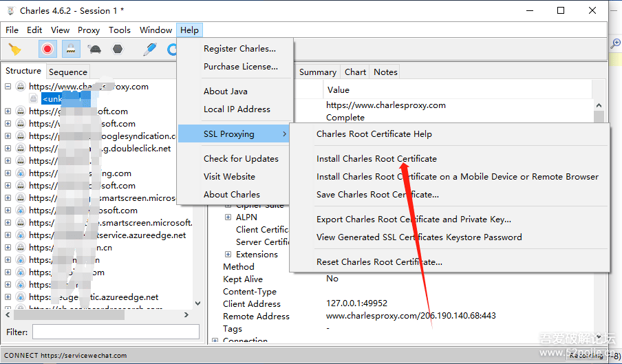Click into the Filter input field
Image resolution: width=622 pixels, height=364 pixels.
point(116,332)
